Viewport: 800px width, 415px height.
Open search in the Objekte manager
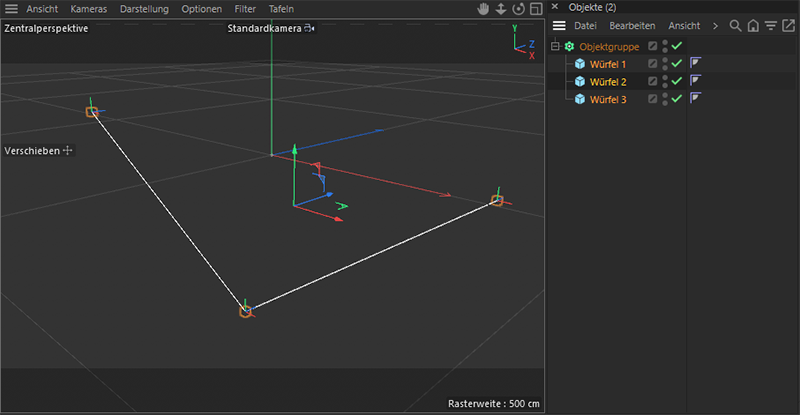735,26
